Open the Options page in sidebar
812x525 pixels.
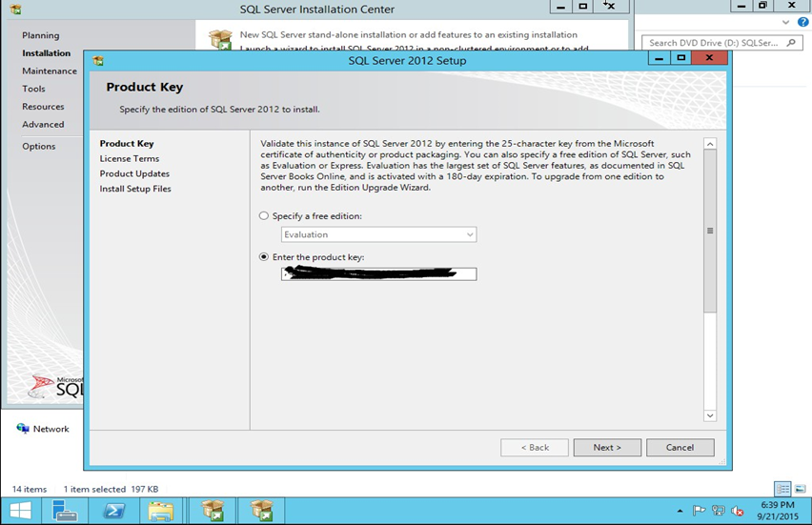pyautogui.click(x=39, y=146)
